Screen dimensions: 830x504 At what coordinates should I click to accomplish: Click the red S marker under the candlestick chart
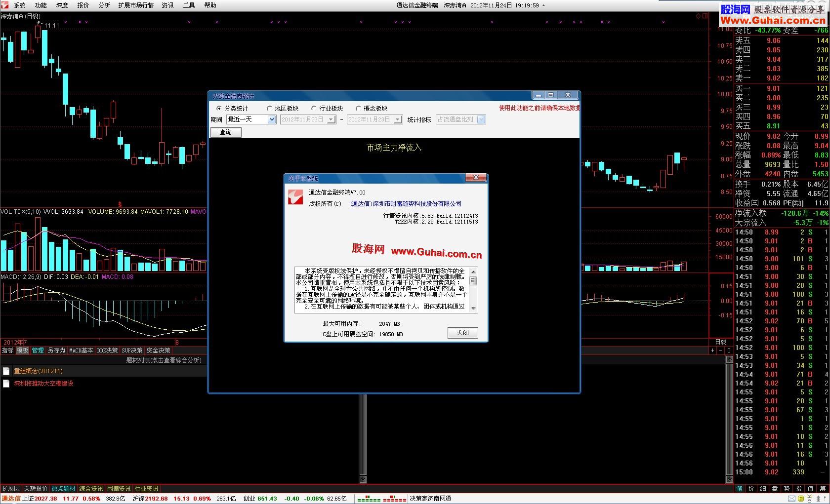120,204
